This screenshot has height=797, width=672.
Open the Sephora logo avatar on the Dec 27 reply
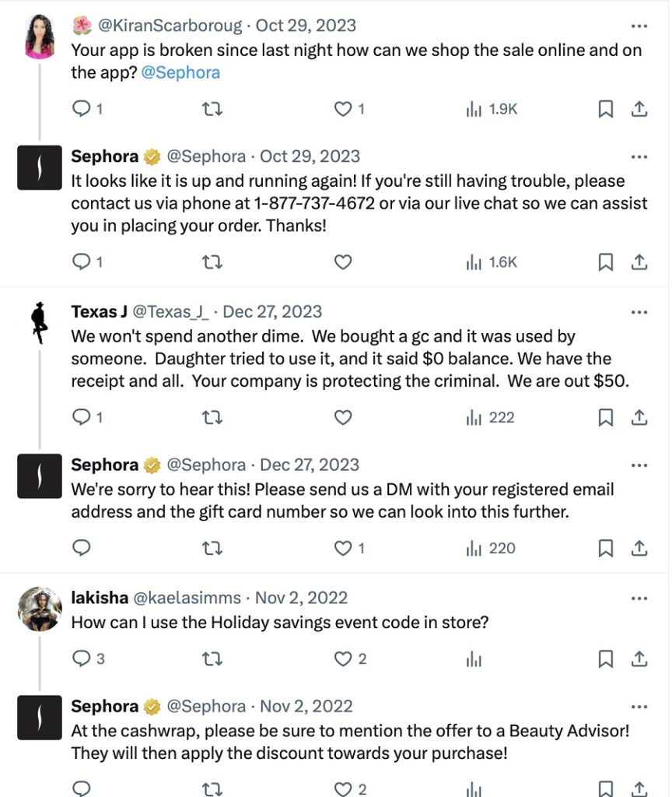click(x=40, y=476)
